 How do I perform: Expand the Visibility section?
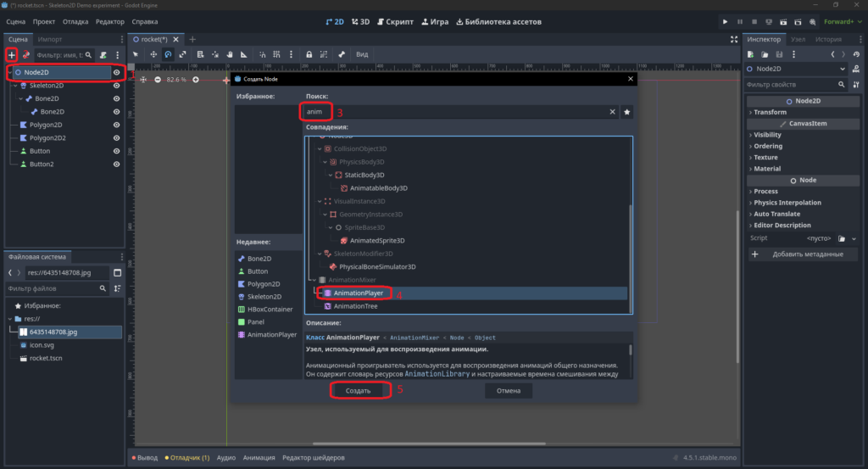coord(803,135)
